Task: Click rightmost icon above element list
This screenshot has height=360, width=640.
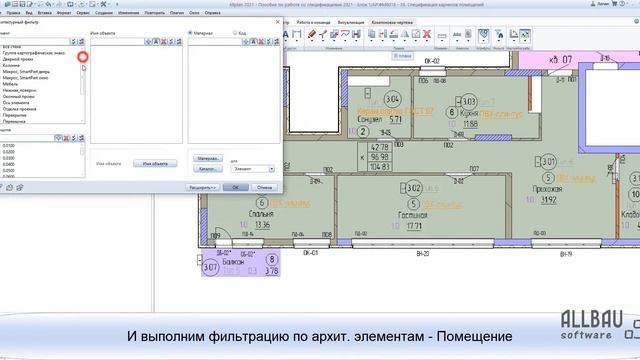Action: 81,42
